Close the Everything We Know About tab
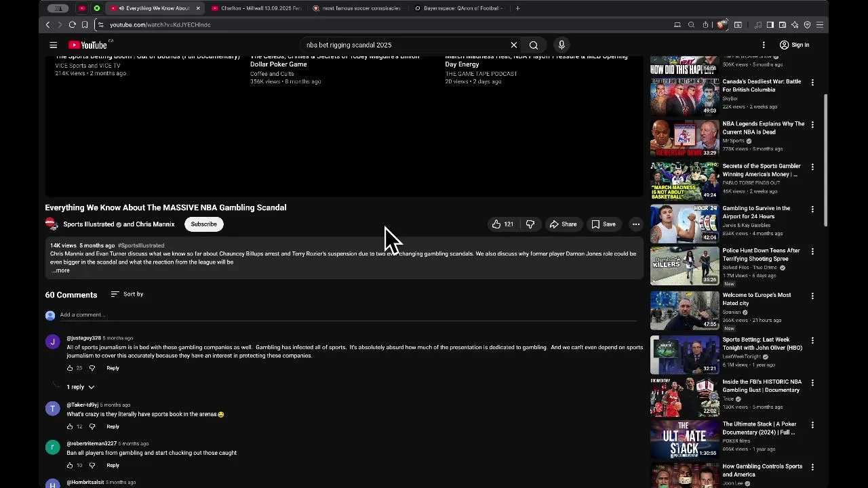Screen dimensions: 868x488 198,8
